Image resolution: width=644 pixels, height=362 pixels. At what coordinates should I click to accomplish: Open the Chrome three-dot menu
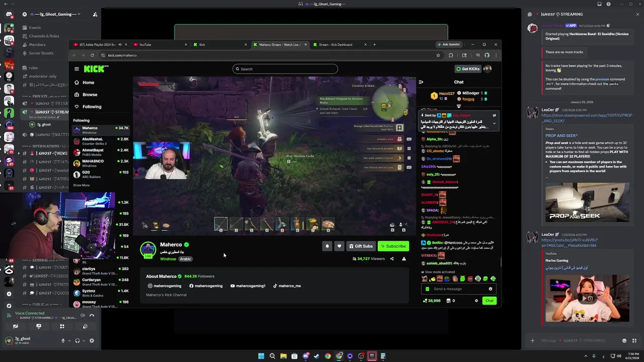click(496, 55)
